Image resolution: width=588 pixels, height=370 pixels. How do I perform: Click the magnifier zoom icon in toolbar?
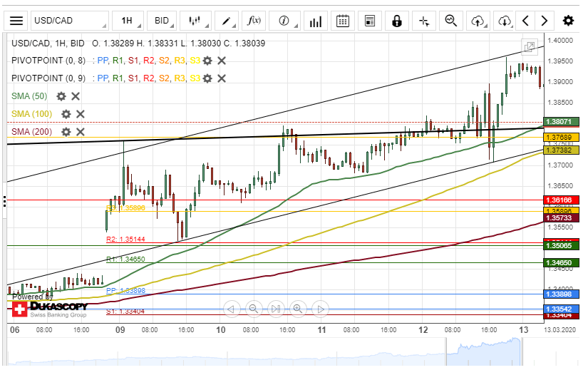click(x=450, y=21)
